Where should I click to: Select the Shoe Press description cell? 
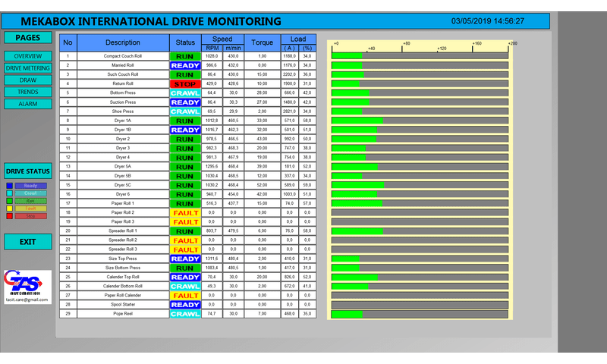122,111
